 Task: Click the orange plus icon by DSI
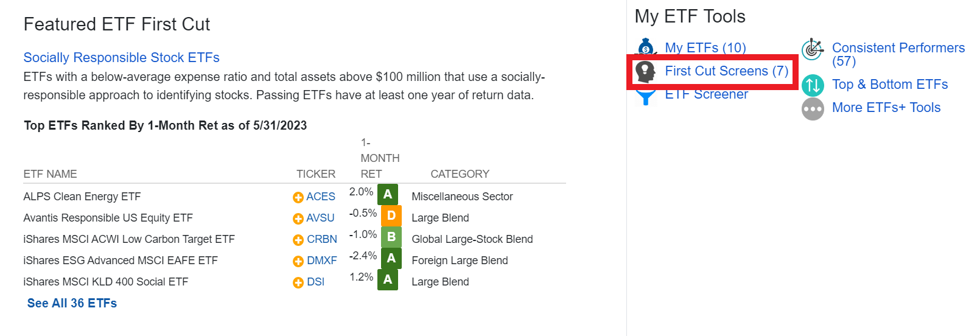click(x=298, y=282)
